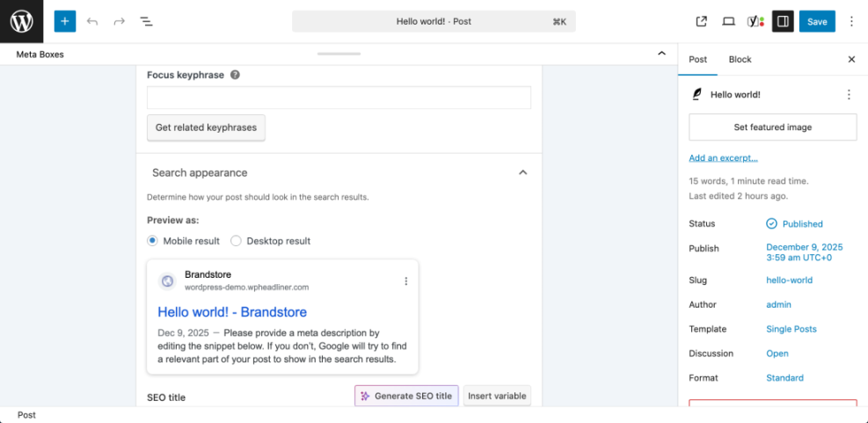The image size is (868, 423).
Task: Click the Search appearance heading
Action: 200,172
